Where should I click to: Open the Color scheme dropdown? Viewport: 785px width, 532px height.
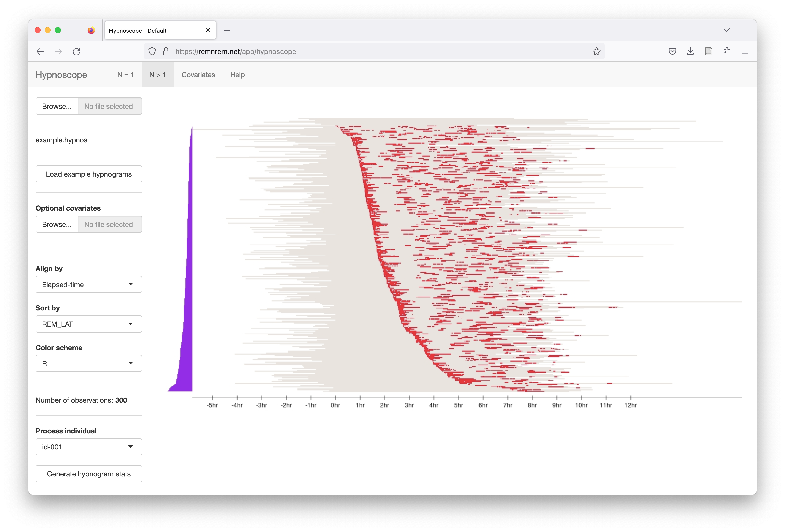(x=88, y=363)
